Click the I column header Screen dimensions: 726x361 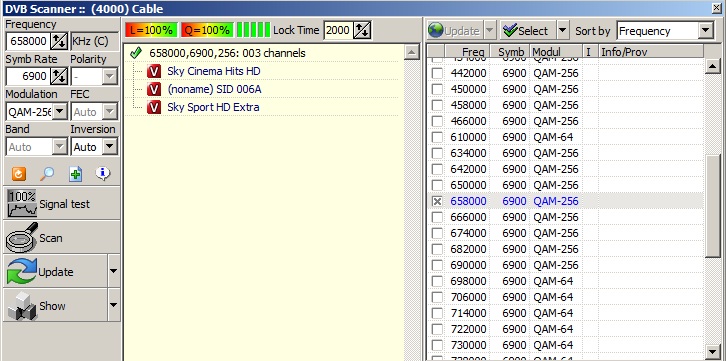(590, 51)
